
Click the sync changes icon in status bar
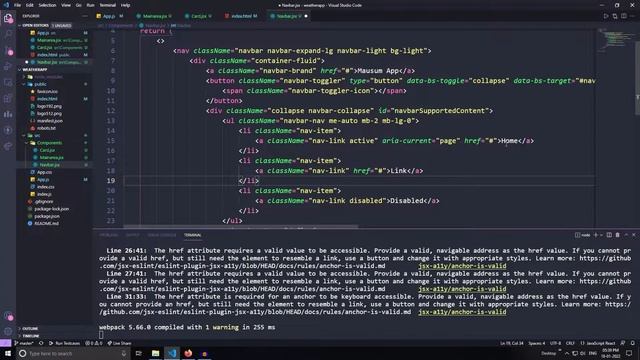pos(41,343)
